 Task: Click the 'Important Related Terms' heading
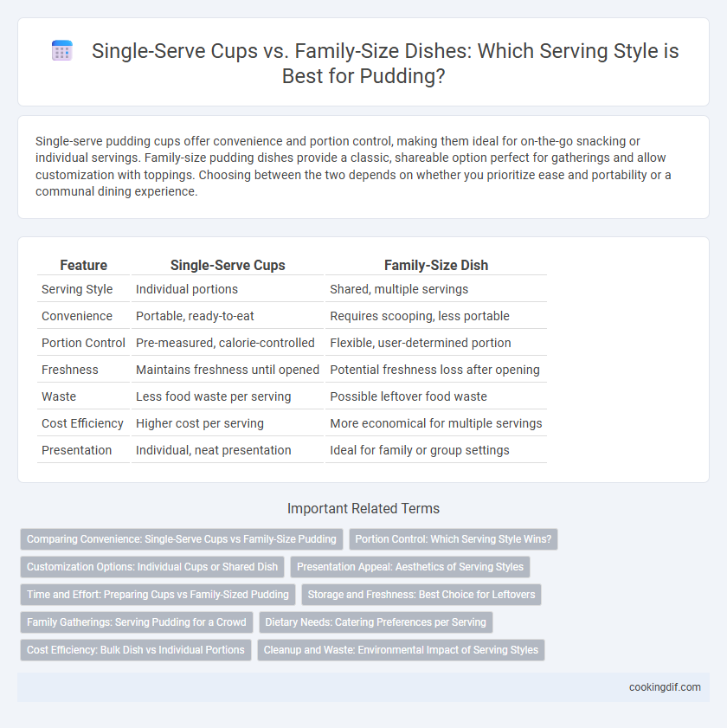tap(363, 508)
